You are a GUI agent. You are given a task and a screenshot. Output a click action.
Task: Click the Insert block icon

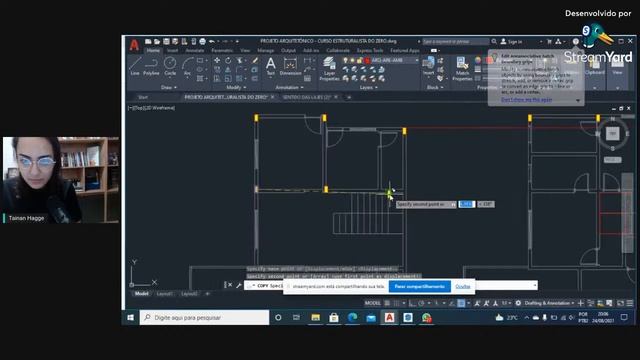tap(428, 66)
